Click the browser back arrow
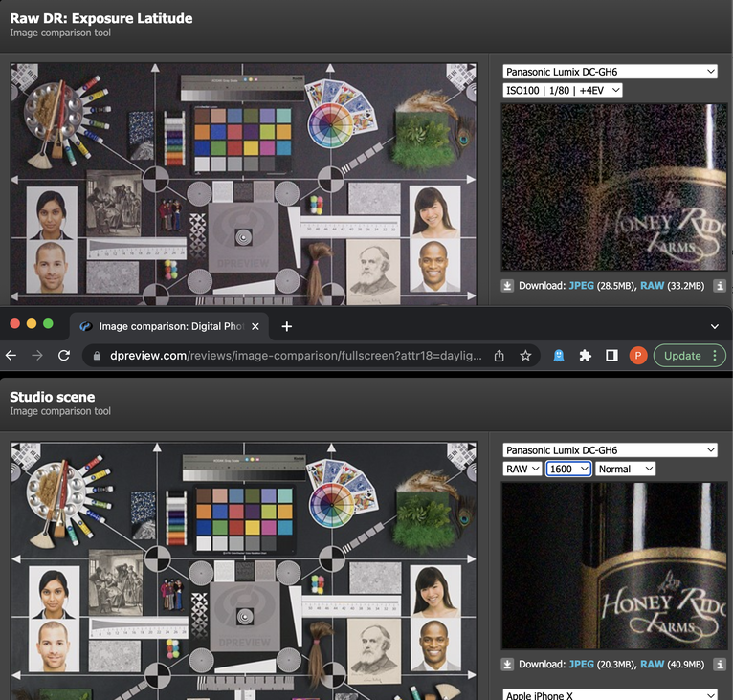Screen dimensions: 733x700 (11, 355)
